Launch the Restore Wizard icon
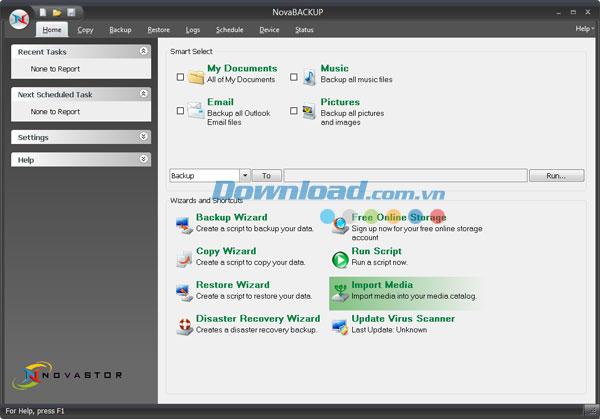600x419 pixels. click(x=184, y=291)
